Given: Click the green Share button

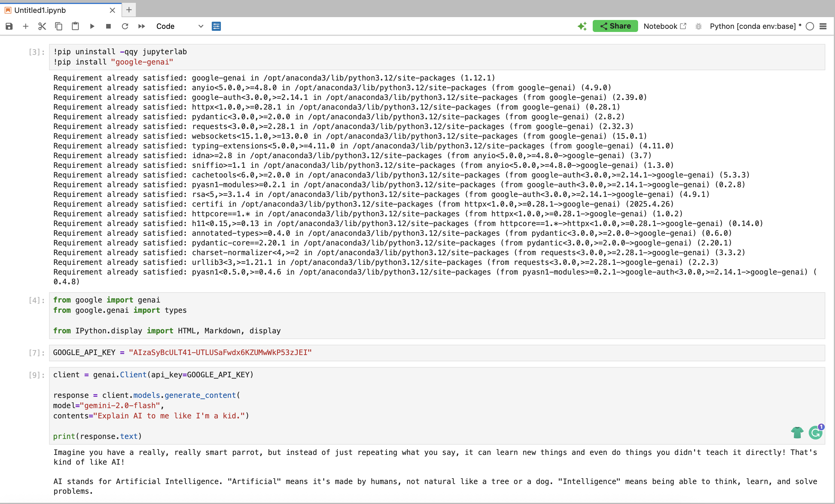Looking at the screenshot, I should tap(615, 26).
